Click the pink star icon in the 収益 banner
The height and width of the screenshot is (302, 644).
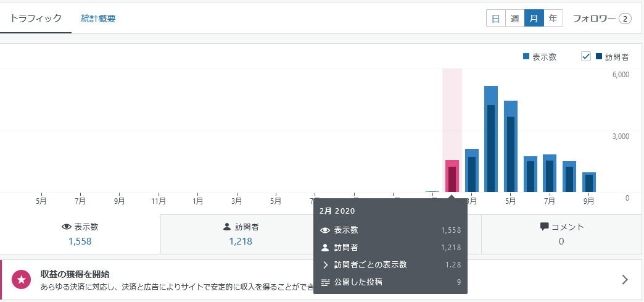coord(22,280)
